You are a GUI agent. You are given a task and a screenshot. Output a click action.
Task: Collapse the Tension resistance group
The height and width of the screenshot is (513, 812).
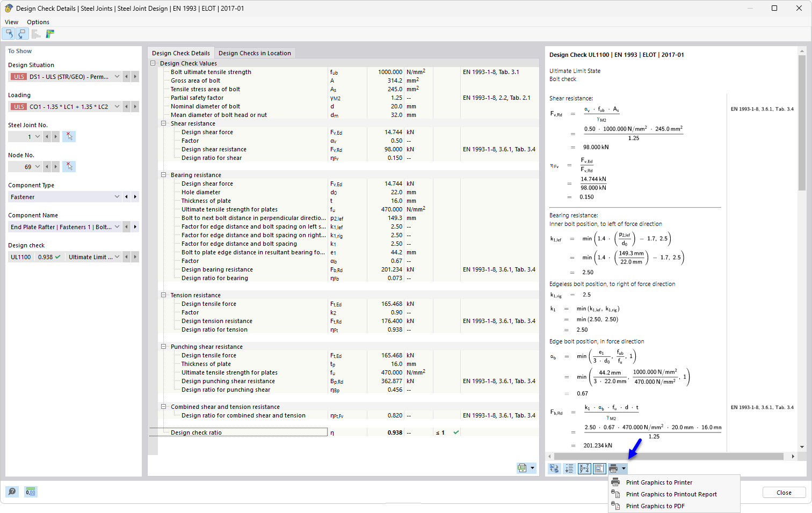[x=164, y=295]
